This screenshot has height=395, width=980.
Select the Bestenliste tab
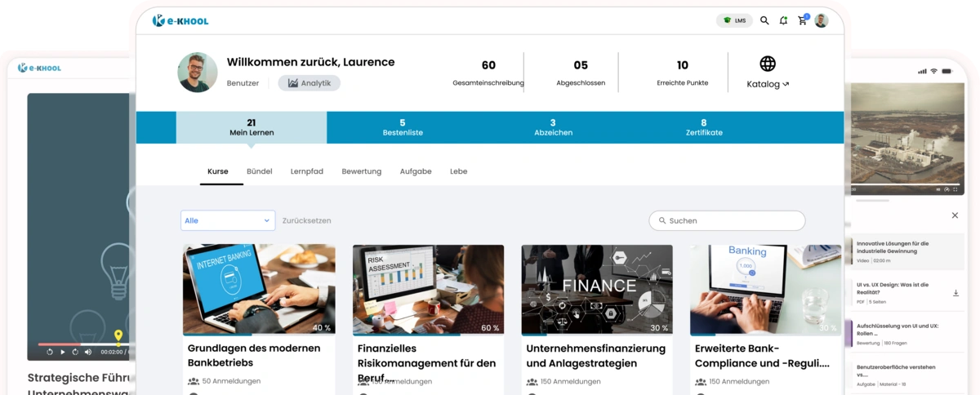(x=403, y=127)
